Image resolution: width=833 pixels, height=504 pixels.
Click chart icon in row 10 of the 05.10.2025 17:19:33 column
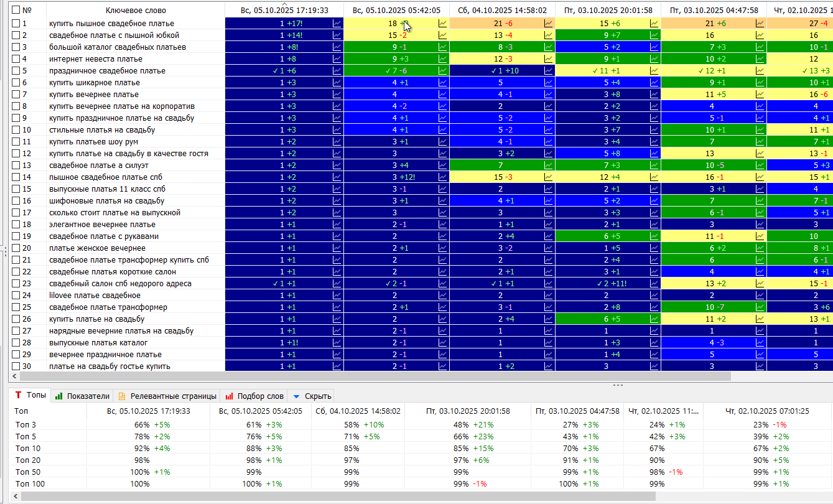(x=337, y=129)
